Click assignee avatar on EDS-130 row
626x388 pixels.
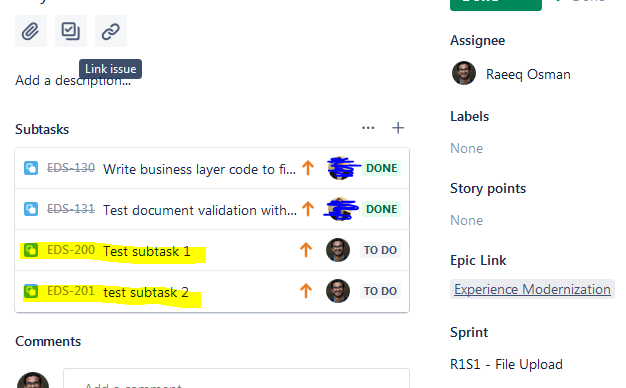pos(339,168)
